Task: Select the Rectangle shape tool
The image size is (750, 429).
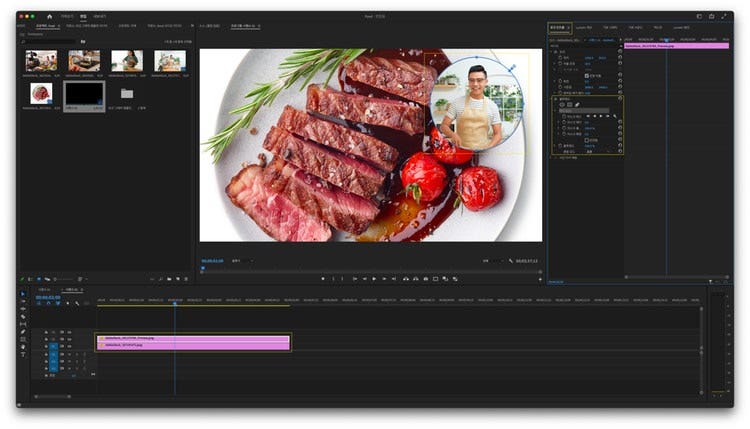Action: point(22,339)
